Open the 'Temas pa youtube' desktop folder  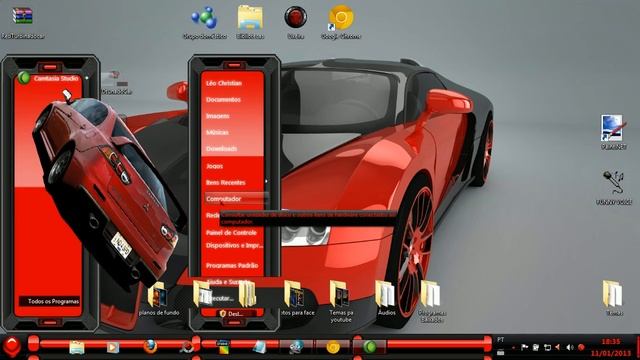[x=340, y=294]
